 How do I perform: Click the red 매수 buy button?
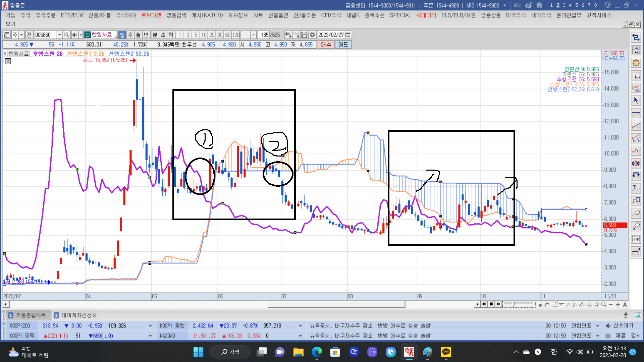326,45
